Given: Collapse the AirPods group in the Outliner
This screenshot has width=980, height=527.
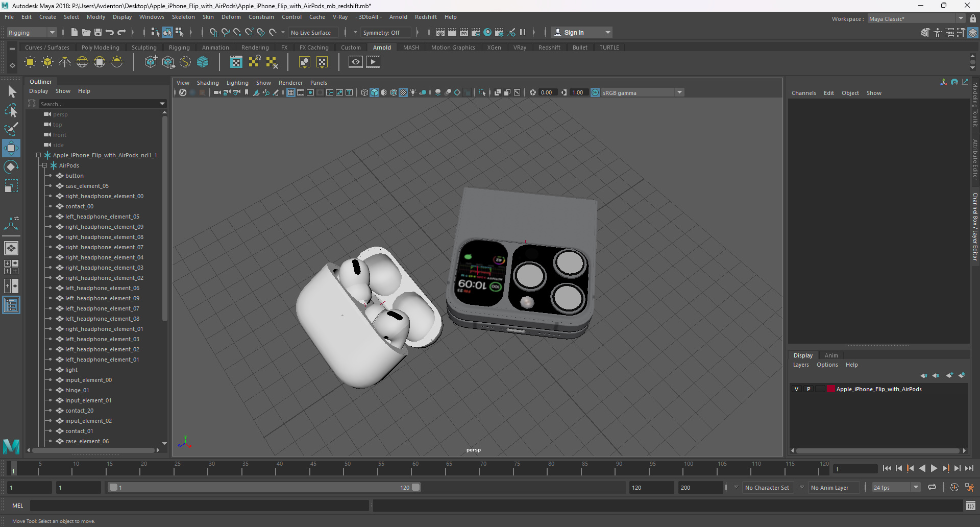Looking at the screenshot, I should tap(45, 165).
